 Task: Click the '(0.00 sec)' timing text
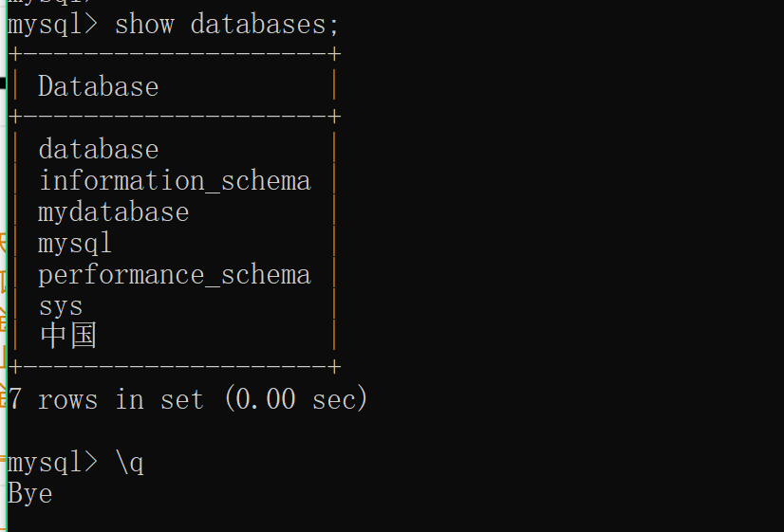pyautogui.click(x=296, y=398)
